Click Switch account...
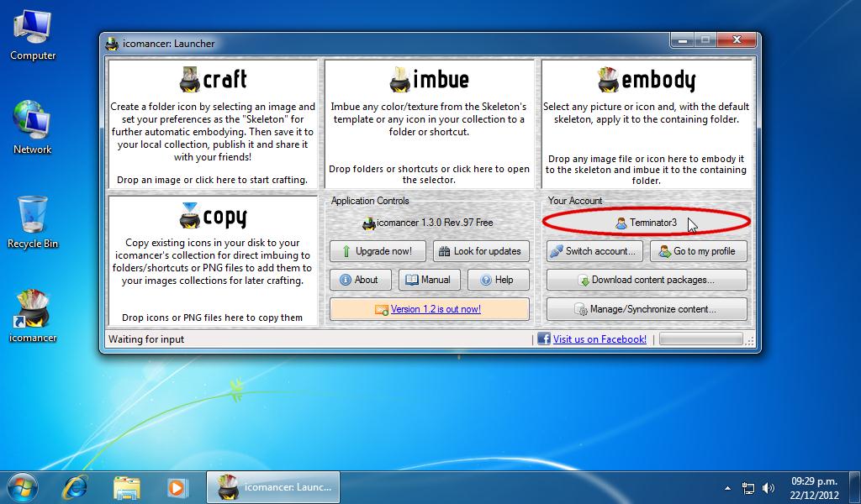 (594, 251)
